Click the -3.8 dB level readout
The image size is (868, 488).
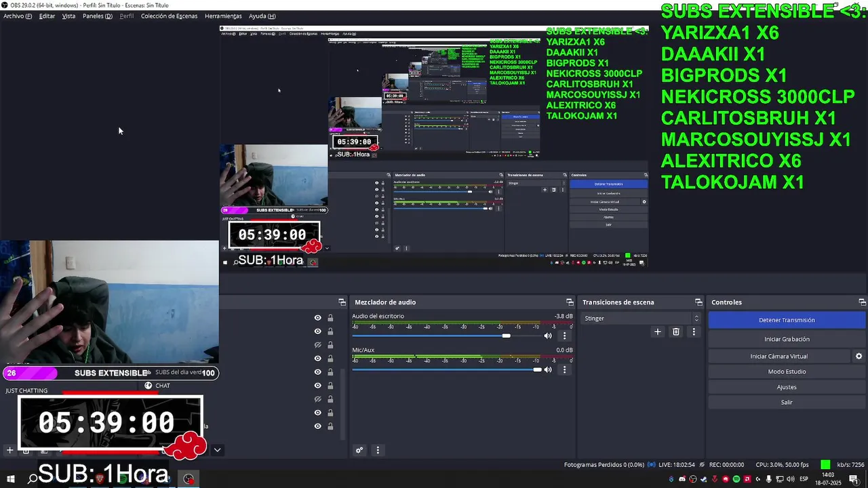pyautogui.click(x=564, y=317)
